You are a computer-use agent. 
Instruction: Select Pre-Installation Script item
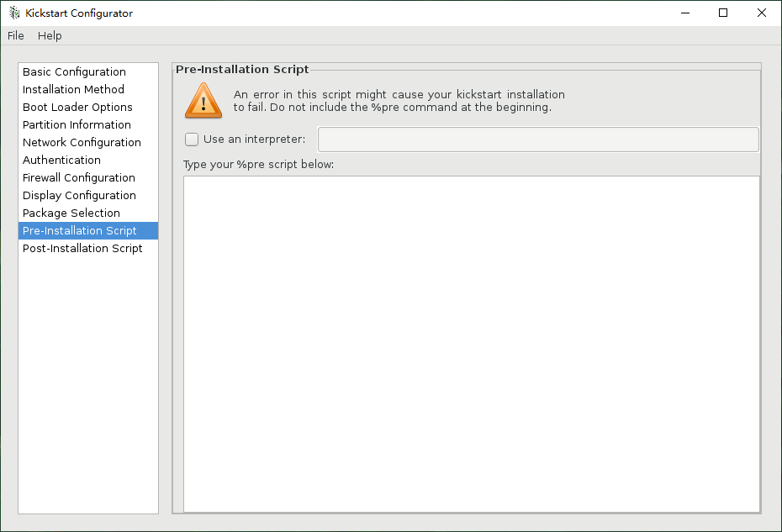88,231
